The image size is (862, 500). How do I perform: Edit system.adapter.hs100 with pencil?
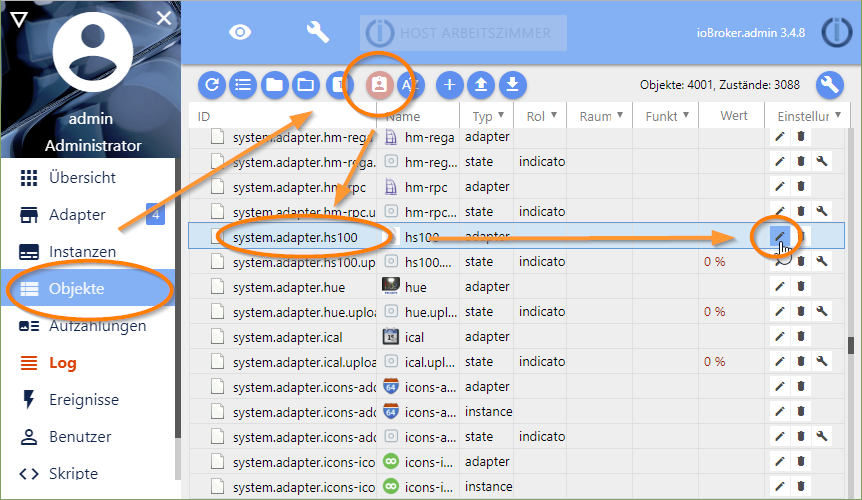point(780,236)
